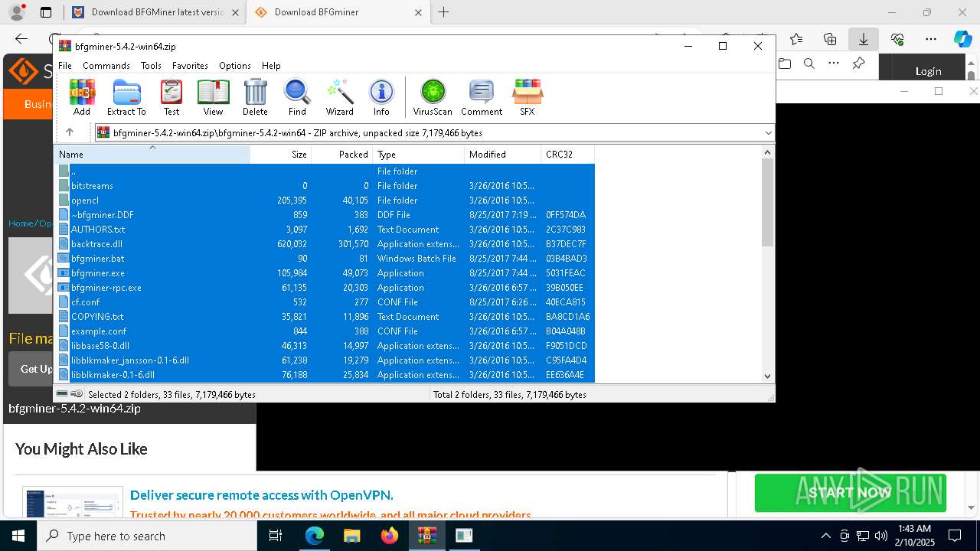Open the archive Info icon
980x551 pixels.
coord(381,97)
